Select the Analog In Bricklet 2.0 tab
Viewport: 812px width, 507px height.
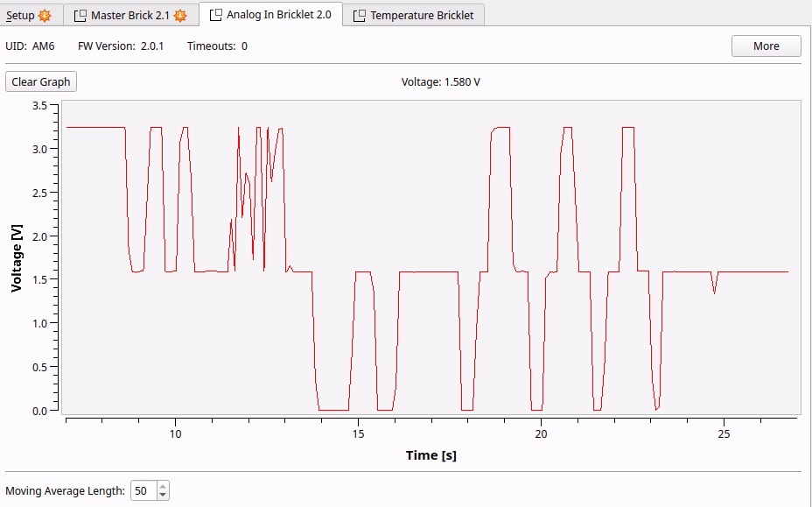pyautogui.click(x=278, y=15)
